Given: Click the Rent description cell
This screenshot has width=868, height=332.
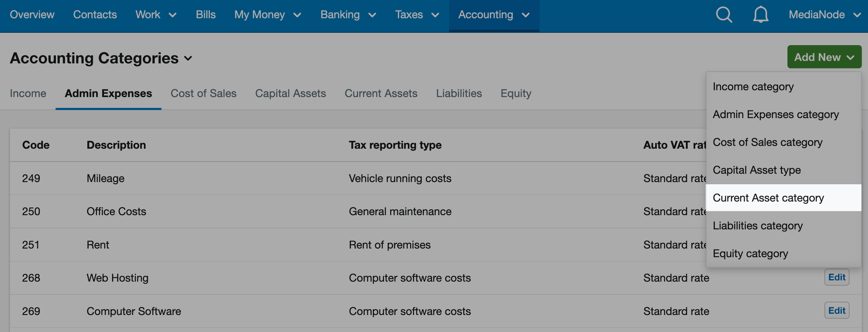Looking at the screenshot, I should (98, 245).
